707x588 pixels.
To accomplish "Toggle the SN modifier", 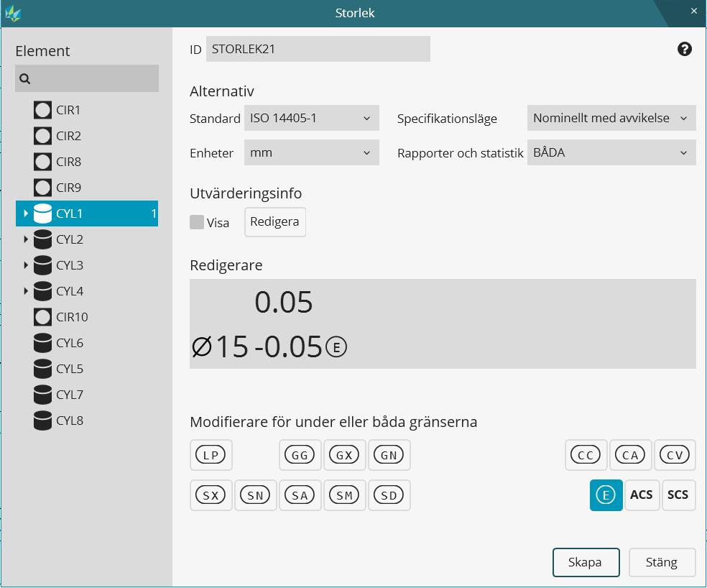I will coord(256,495).
